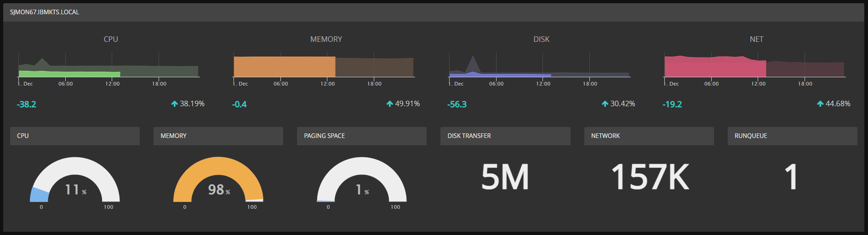Screen dimensions: 868x235
Task: Click the up arrow beside 38.19%
Action: coord(174,104)
